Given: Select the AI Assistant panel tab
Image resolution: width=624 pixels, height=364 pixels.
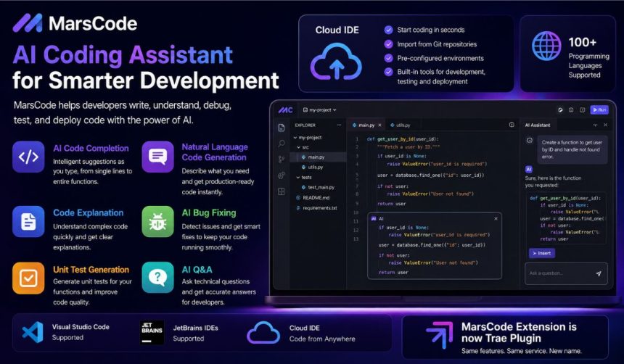Looking at the screenshot, I should pyautogui.click(x=537, y=125).
